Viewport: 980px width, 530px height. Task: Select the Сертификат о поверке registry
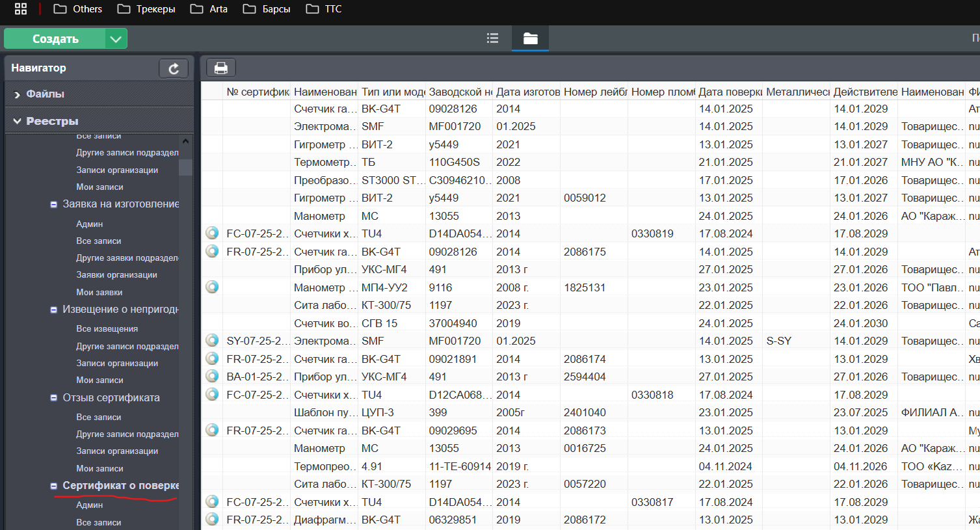tap(120, 485)
